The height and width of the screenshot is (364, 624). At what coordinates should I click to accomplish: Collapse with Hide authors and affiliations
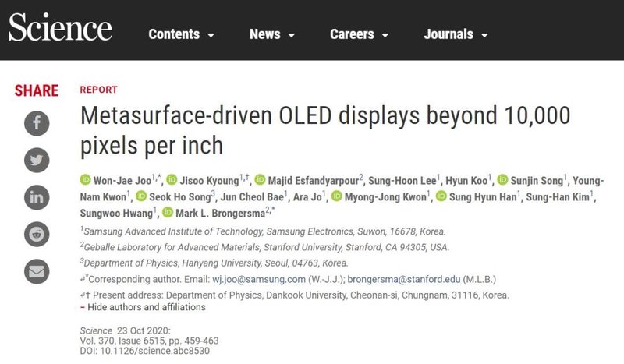point(147,307)
